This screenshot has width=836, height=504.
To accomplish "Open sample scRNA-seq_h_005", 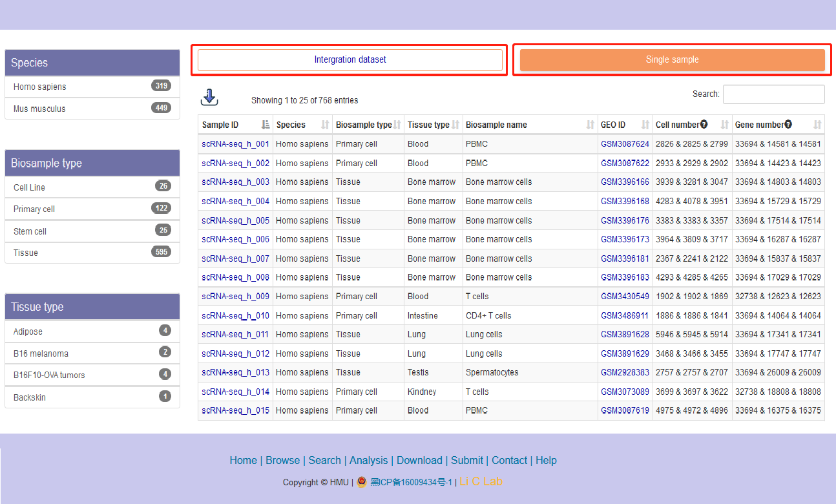I will click(235, 220).
